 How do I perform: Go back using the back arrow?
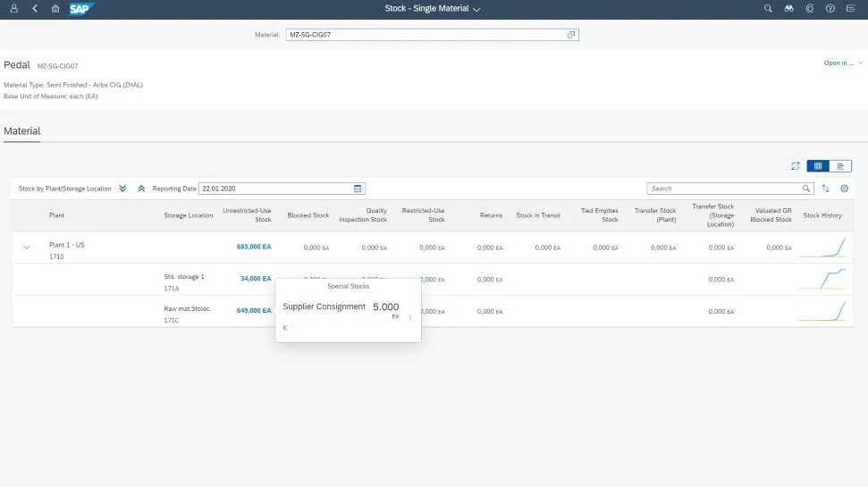point(35,8)
